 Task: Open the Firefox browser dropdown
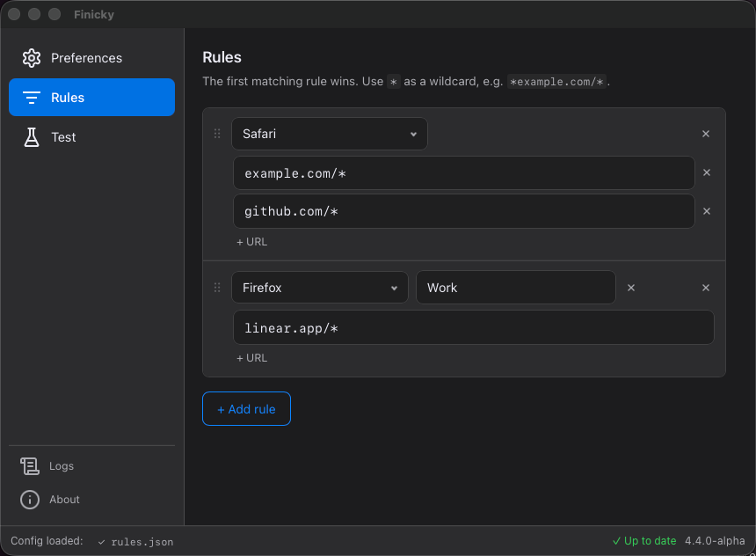click(319, 287)
